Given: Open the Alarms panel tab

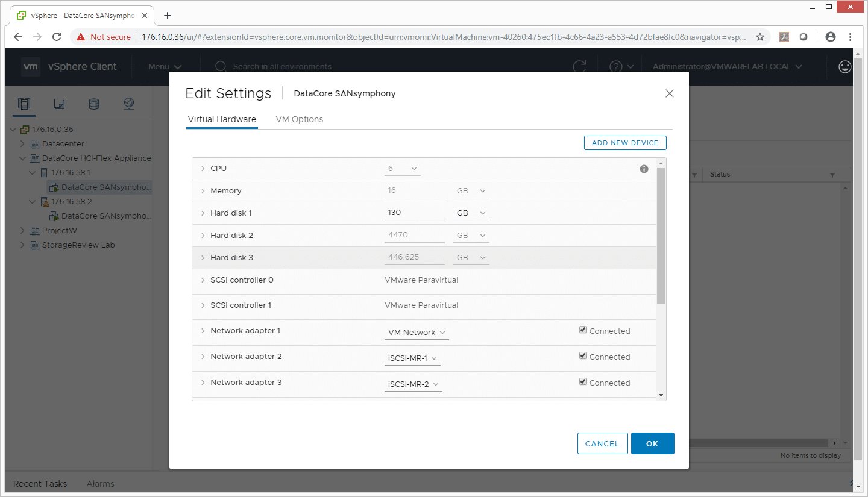Looking at the screenshot, I should [100, 484].
